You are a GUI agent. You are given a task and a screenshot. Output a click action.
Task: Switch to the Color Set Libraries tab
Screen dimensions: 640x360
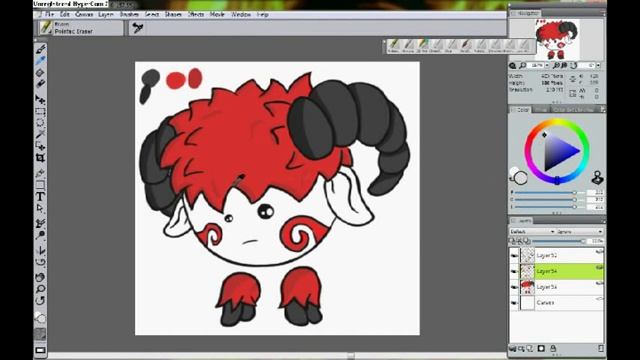pos(573,110)
